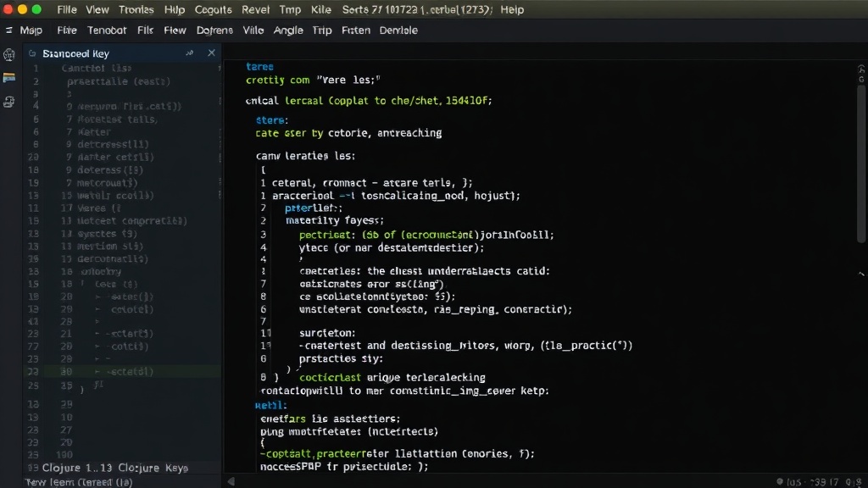The width and height of the screenshot is (868, 488).
Task: Click Fiew in the toolbar row
Action: (x=175, y=30)
